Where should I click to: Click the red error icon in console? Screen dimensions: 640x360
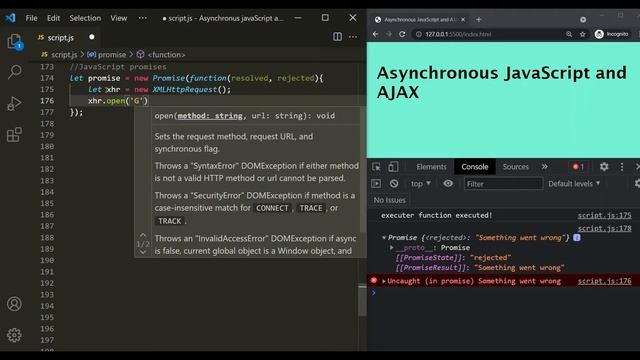373,280
